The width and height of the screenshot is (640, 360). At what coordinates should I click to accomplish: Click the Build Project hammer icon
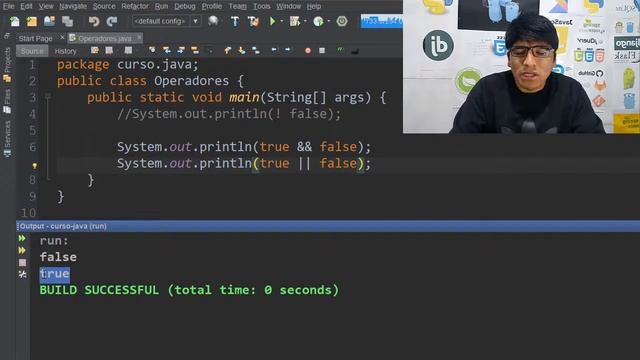click(235, 21)
